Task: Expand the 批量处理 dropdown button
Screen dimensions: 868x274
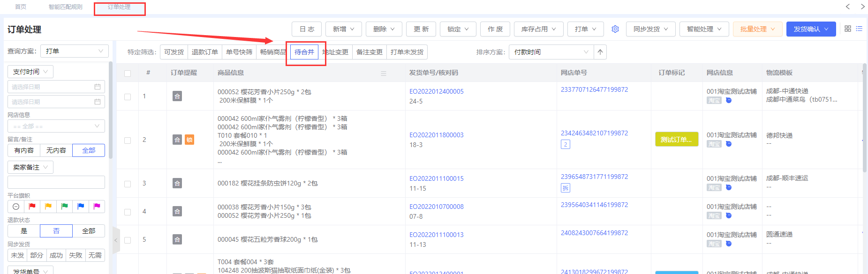Action: pos(758,29)
